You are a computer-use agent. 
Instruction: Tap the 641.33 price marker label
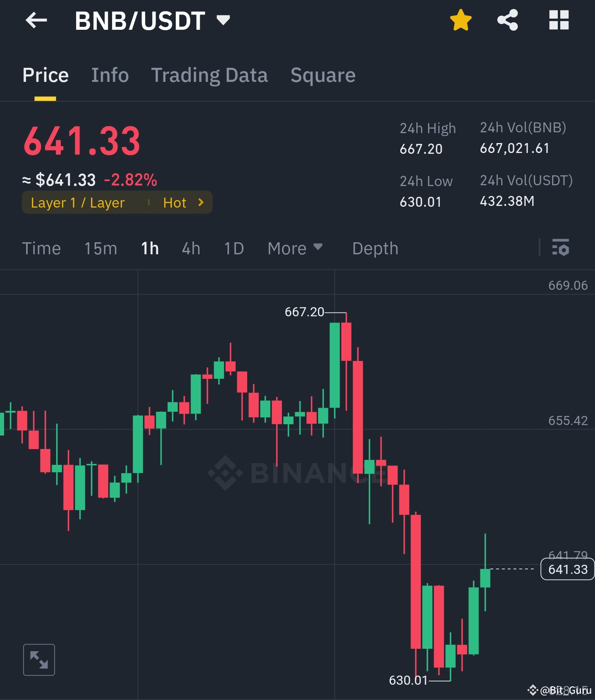click(567, 569)
